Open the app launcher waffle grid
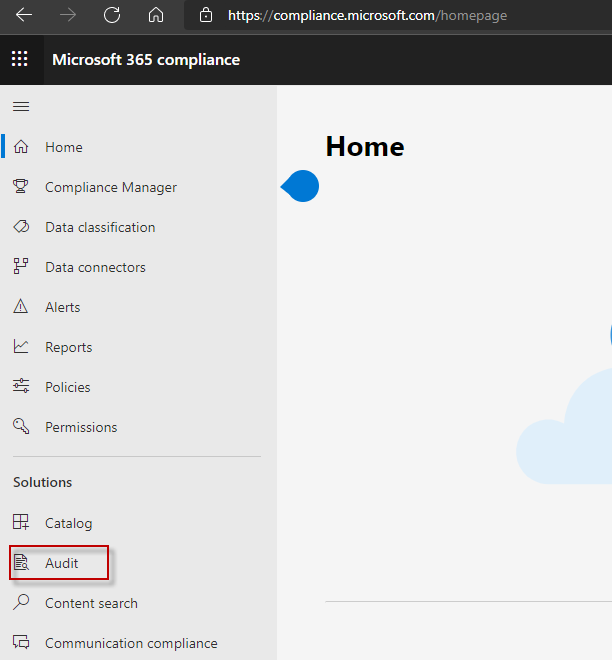 click(20, 59)
